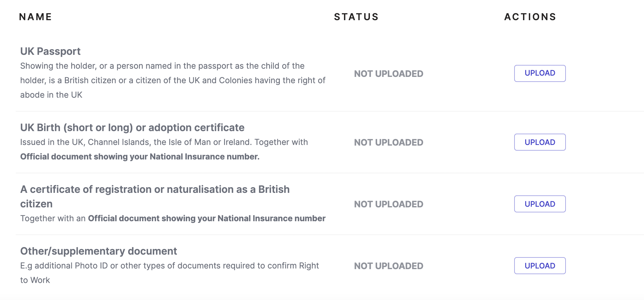Select the ACTIONS column header

[x=530, y=17]
